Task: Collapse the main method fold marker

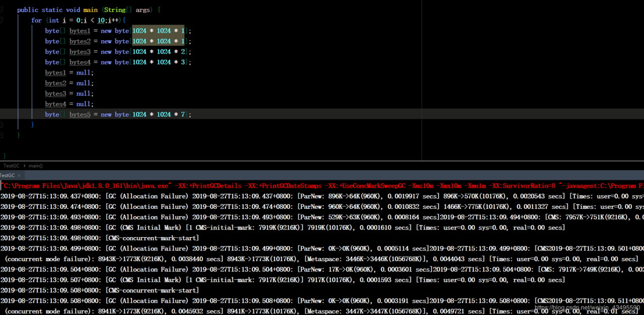Action: pos(1,10)
